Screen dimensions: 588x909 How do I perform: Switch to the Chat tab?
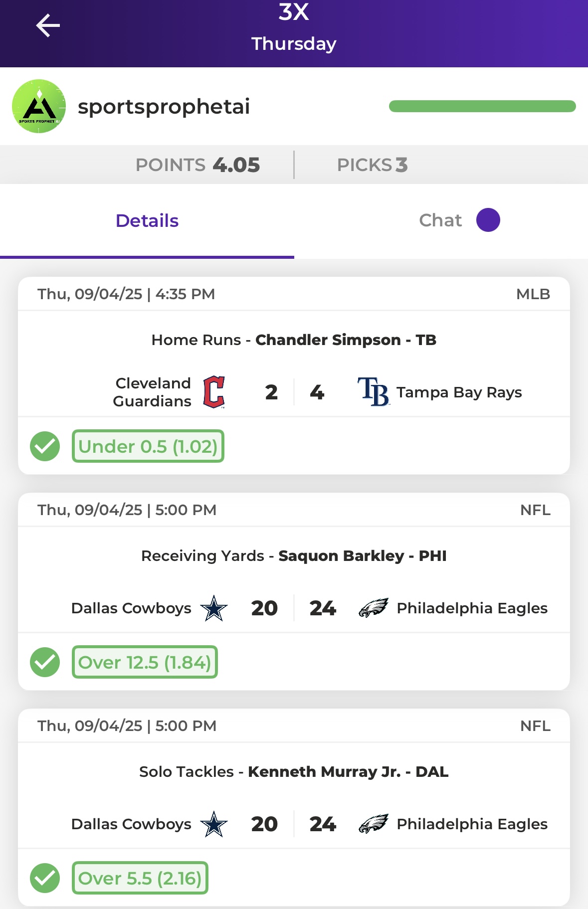coord(441,220)
